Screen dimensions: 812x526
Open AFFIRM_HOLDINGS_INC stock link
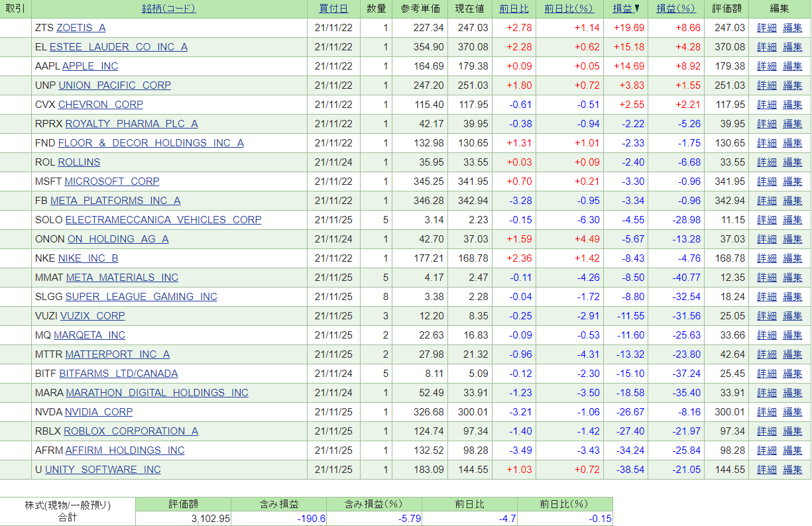[125, 450]
